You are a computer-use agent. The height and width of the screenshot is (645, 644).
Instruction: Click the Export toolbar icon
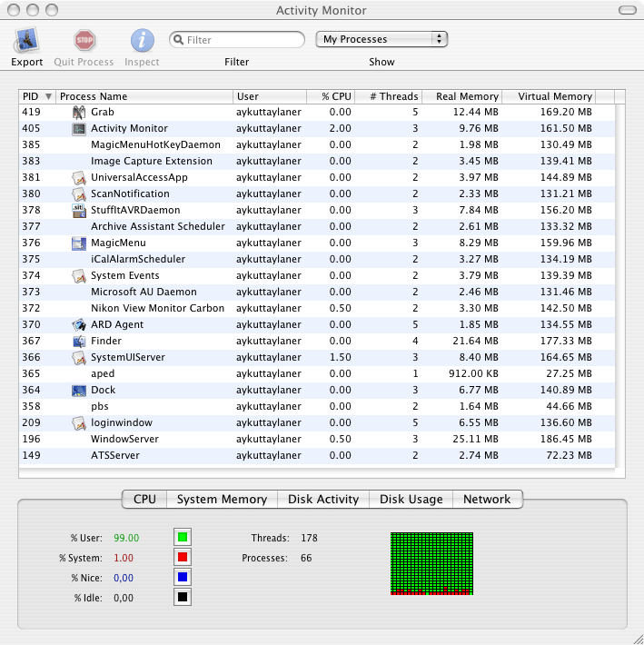coord(26,40)
